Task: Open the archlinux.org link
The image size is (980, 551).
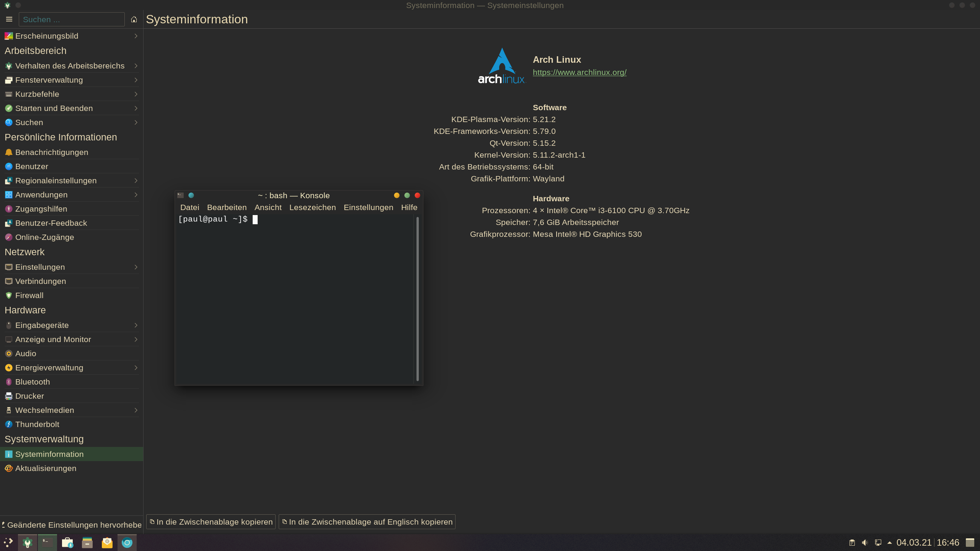Action: (x=580, y=72)
